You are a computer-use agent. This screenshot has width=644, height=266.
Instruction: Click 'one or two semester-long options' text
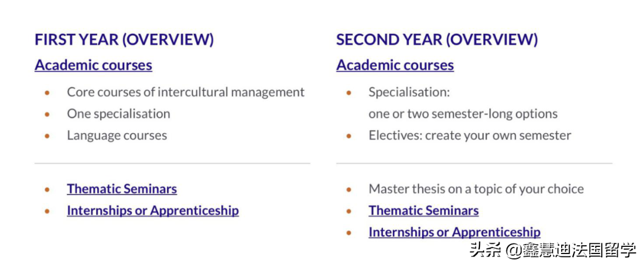(463, 113)
